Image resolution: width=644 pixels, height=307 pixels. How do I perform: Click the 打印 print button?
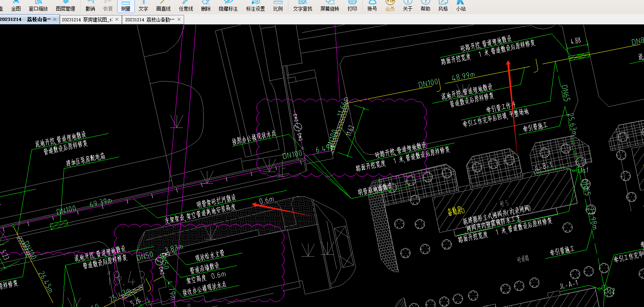[x=352, y=6]
